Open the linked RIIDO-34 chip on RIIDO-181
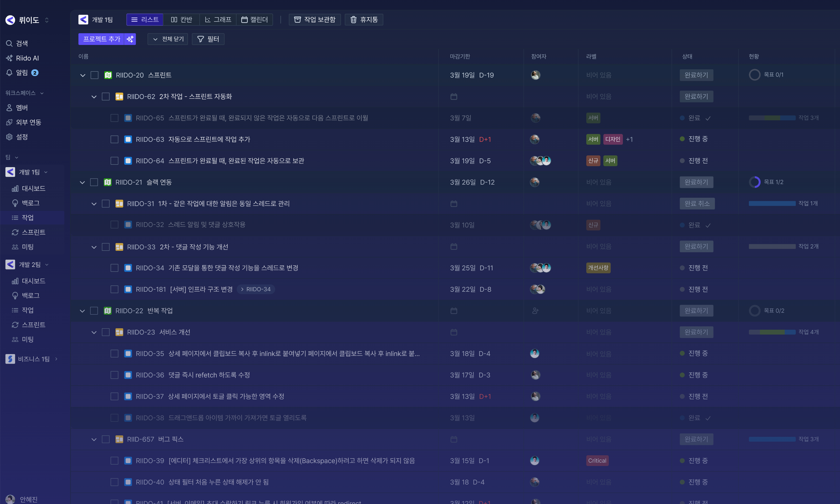 pyautogui.click(x=256, y=289)
